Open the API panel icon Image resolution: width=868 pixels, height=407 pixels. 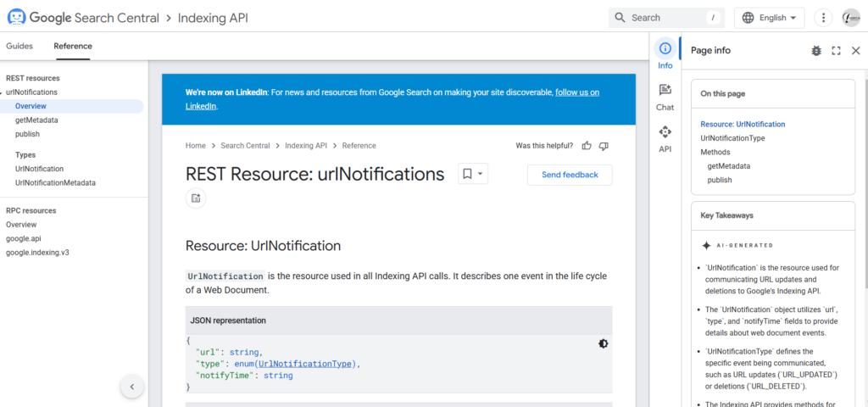pyautogui.click(x=665, y=131)
